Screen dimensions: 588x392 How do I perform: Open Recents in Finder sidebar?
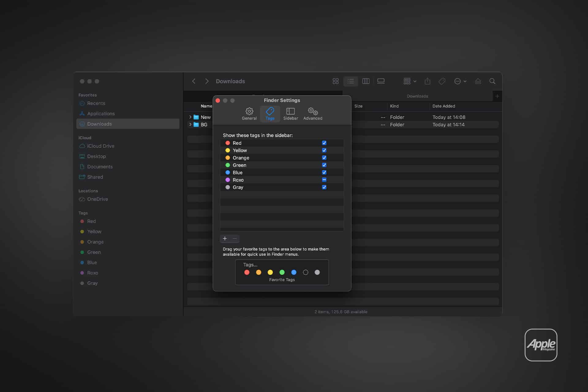pyautogui.click(x=128, y=103)
